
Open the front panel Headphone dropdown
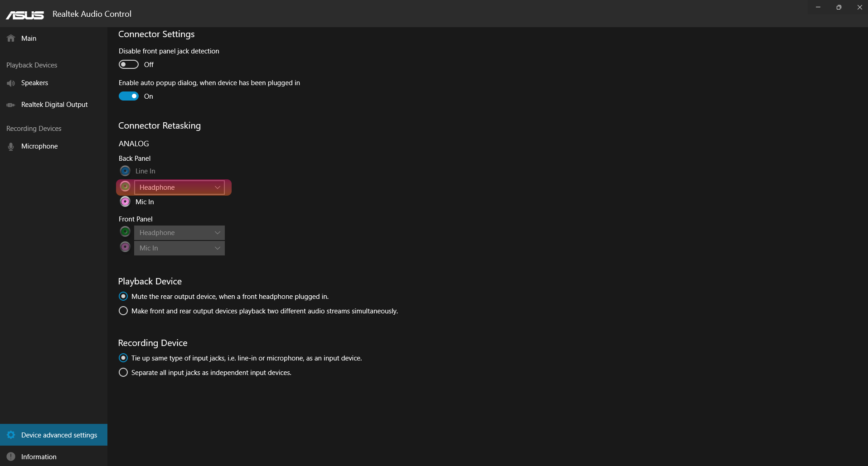click(179, 232)
